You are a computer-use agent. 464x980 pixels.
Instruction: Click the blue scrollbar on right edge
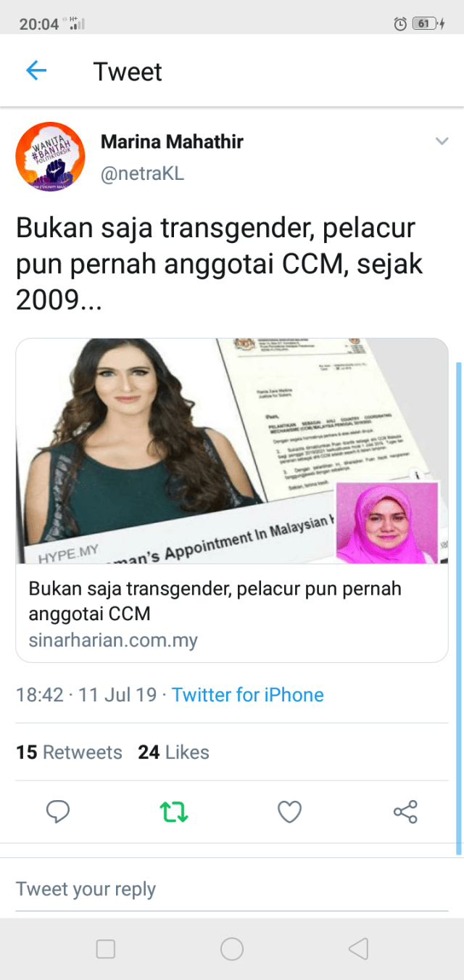coord(458,608)
